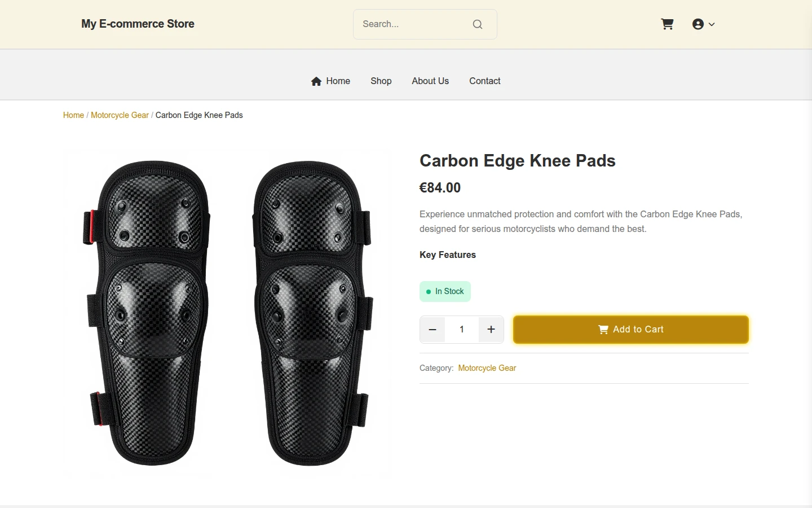Increase quantity with the plus button
The width and height of the screenshot is (812, 508).
[x=491, y=330]
